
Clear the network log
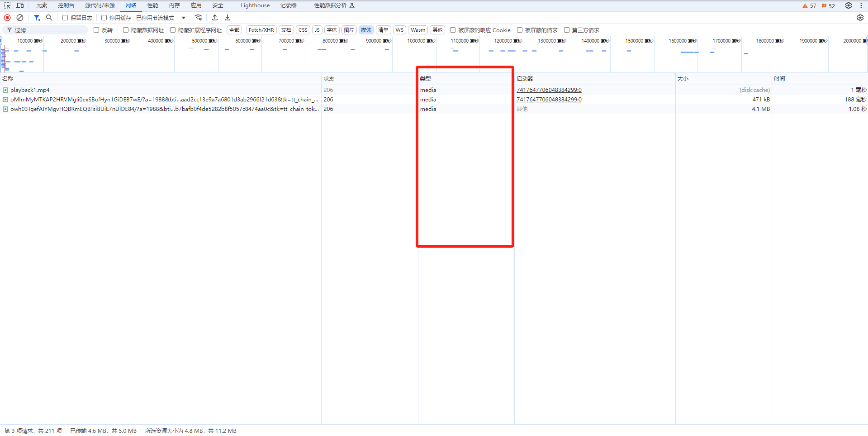(20, 18)
